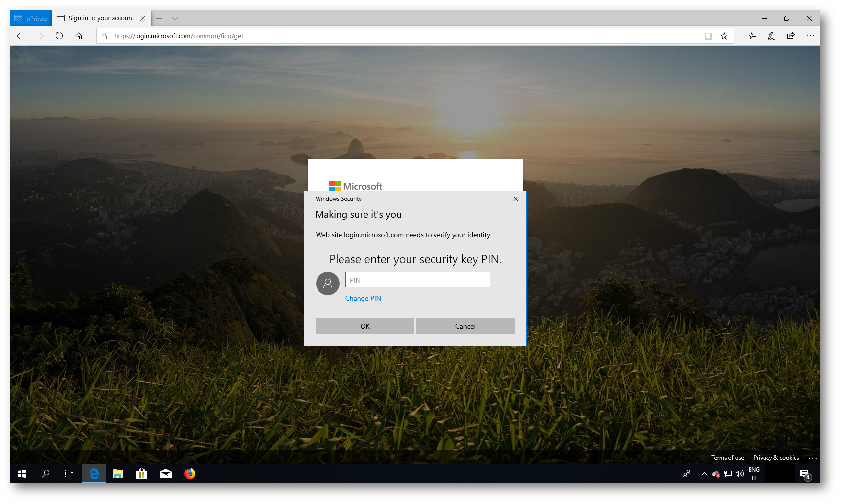The width and height of the screenshot is (841, 504).
Task: Open the Home page icon
Action: [79, 36]
